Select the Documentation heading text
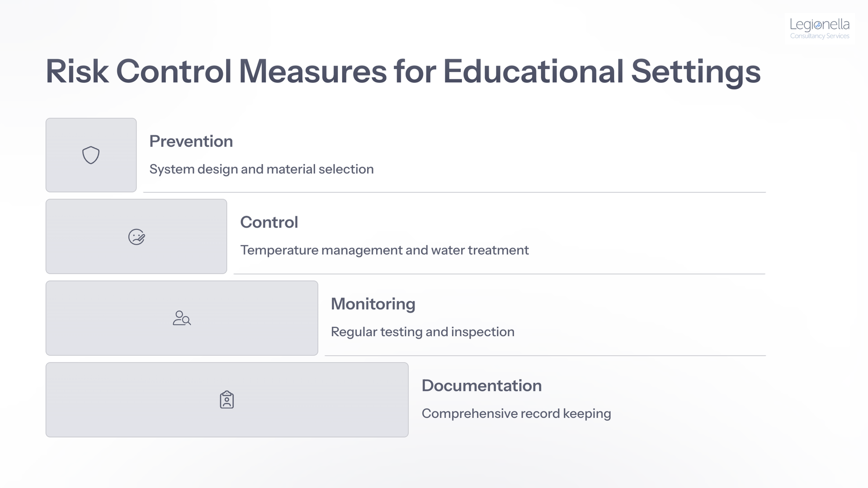Screen dimensions: 868x488 pos(481,386)
